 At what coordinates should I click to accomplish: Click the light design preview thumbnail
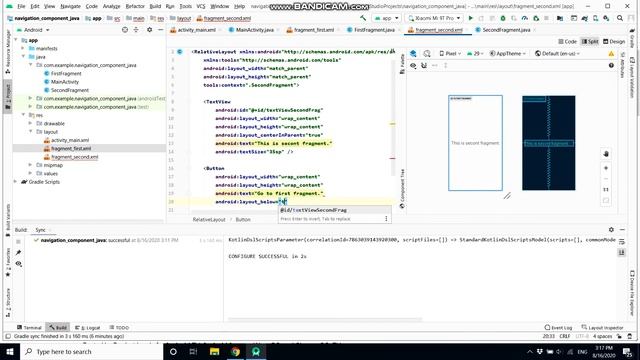coord(475,143)
